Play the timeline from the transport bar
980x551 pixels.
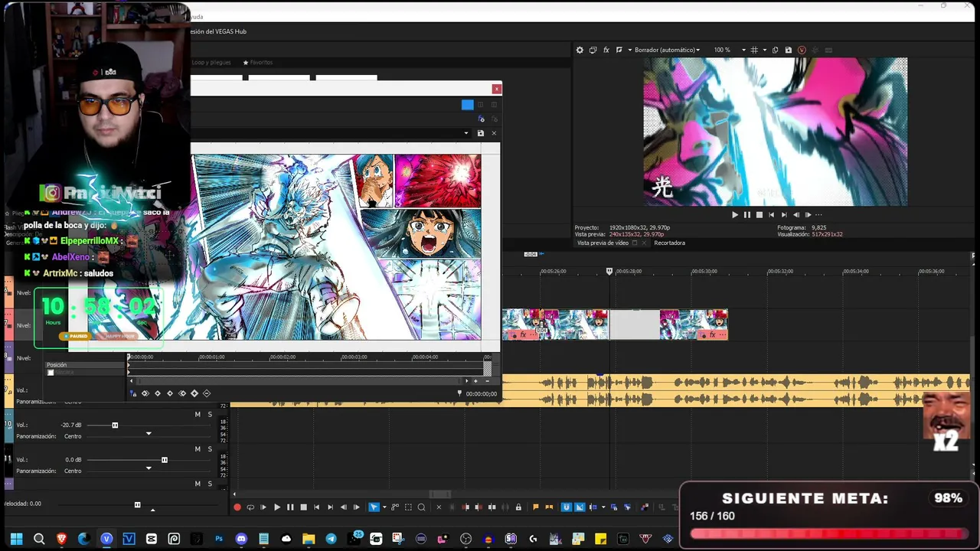coord(277,507)
